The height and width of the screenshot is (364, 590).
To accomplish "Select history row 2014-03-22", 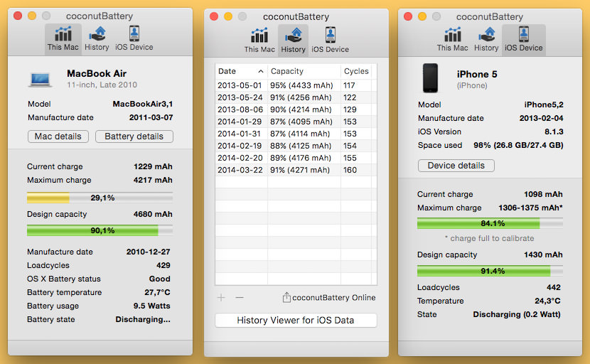I will pos(296,170).
